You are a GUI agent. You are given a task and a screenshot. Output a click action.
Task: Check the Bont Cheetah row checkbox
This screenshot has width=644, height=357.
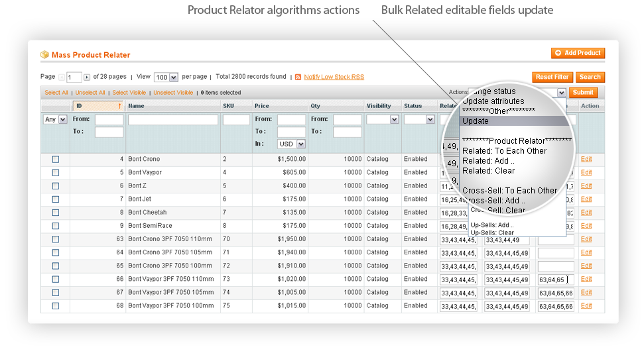(56, 213)
